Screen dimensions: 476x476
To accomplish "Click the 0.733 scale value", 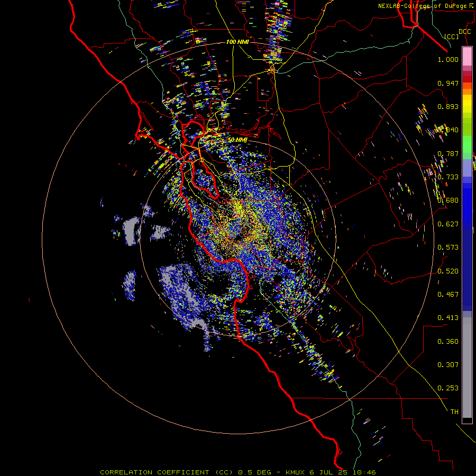I will tap(448, 177).
